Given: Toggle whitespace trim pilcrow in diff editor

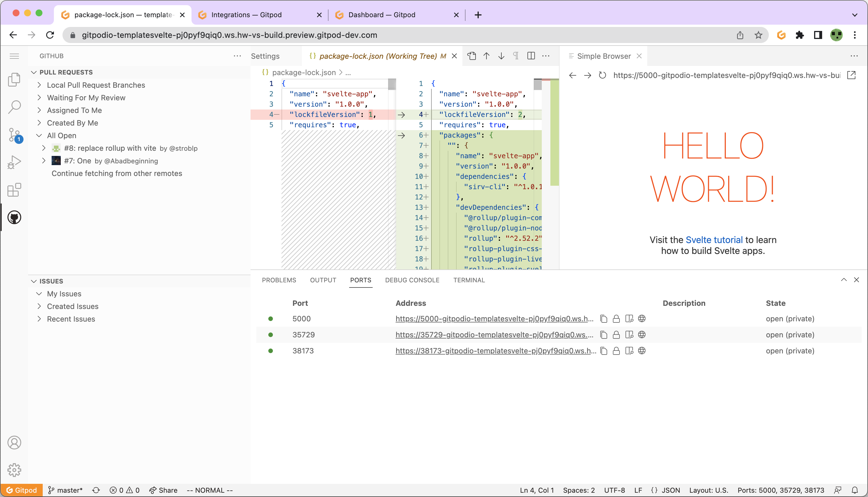Looking at the screenshot, I should click(x=516, y=56).
